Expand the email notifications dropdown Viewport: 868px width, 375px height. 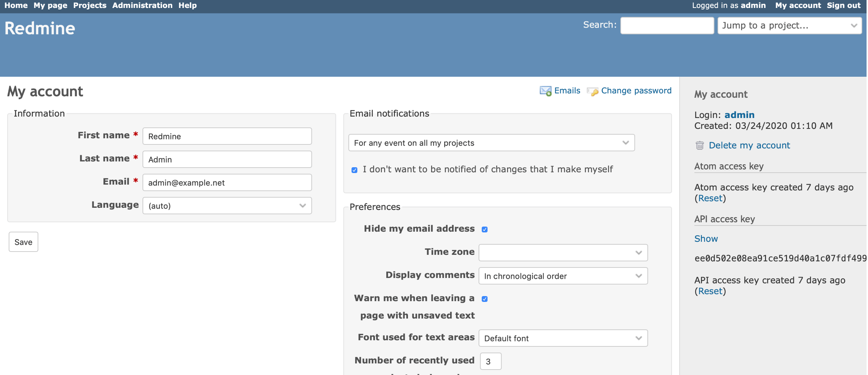pyautogui.click(x=491, y=143)
